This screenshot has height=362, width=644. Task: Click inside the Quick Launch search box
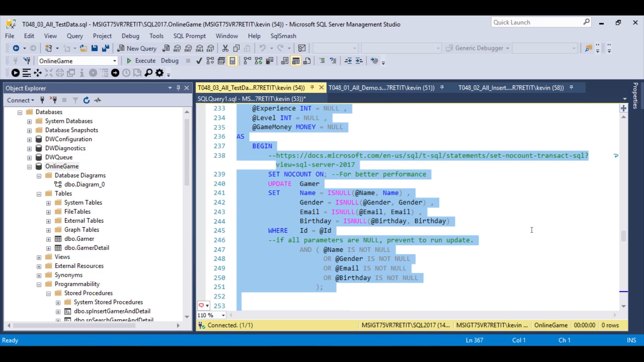pos(537,22)
